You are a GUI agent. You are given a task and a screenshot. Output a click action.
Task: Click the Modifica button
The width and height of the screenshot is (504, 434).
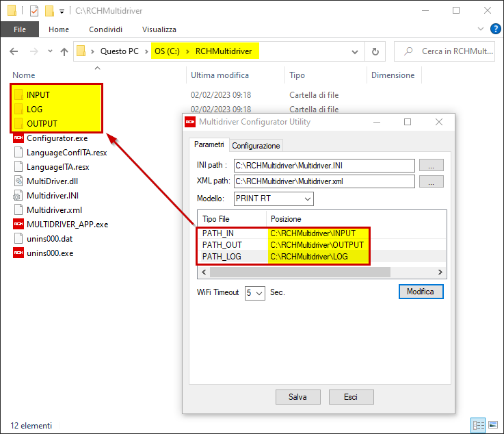(x=421, y=292)
